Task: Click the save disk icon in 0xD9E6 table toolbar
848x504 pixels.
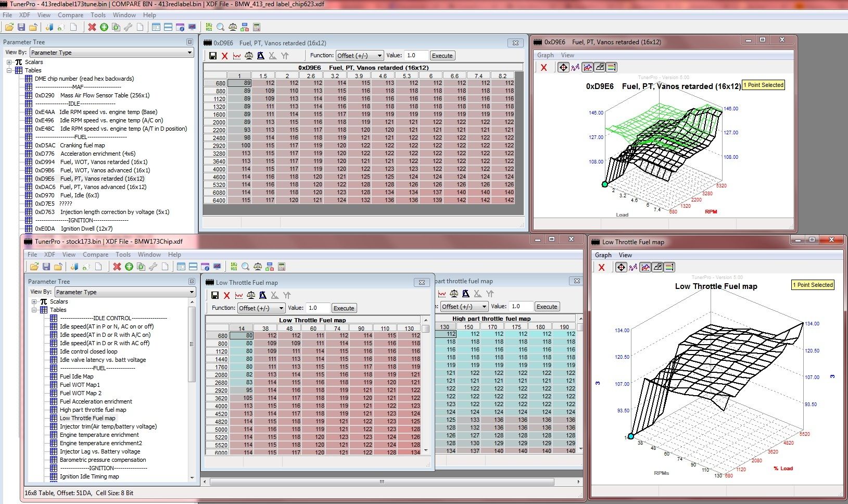Action: pyautogui.click(x=213, y=56)
